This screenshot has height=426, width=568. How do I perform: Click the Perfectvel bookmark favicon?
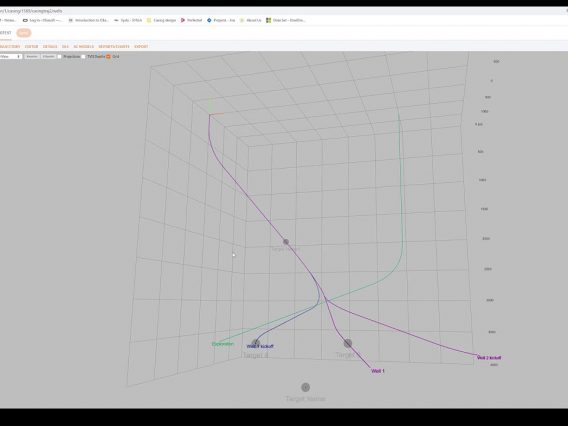point(183,20)
